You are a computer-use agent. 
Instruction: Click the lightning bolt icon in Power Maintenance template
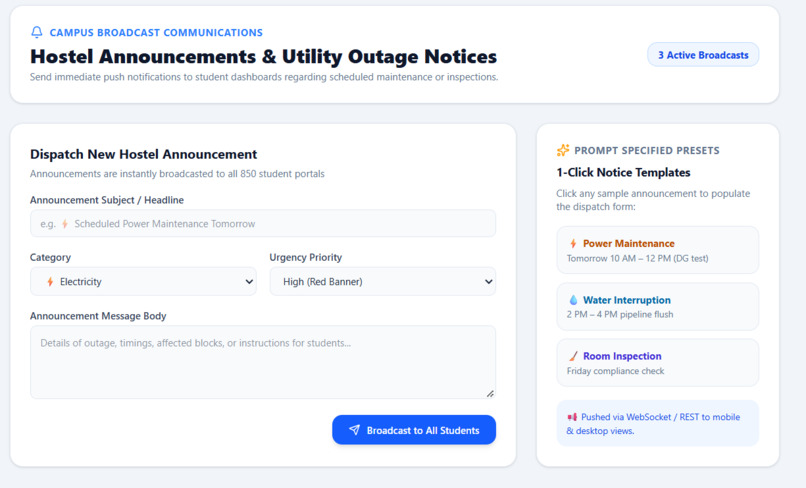573,243
